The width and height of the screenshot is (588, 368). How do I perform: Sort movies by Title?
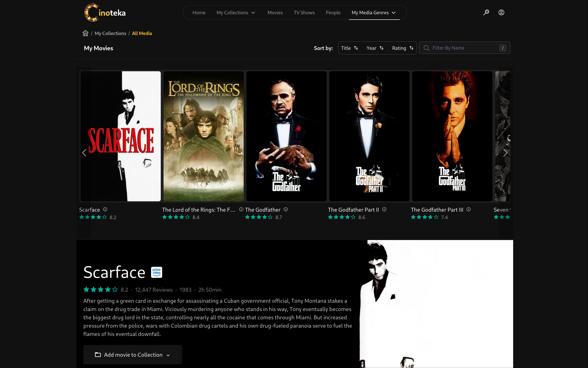(350, 48)
